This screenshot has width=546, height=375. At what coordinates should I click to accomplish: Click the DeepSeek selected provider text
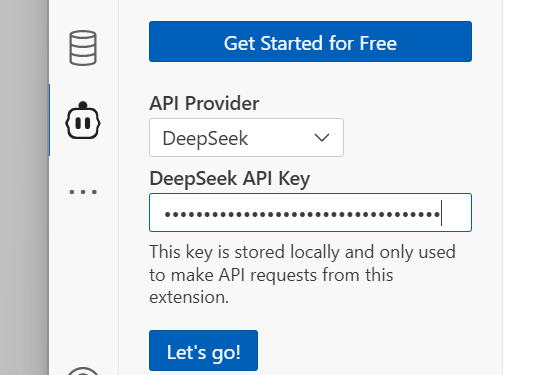(x=205, y=139)
